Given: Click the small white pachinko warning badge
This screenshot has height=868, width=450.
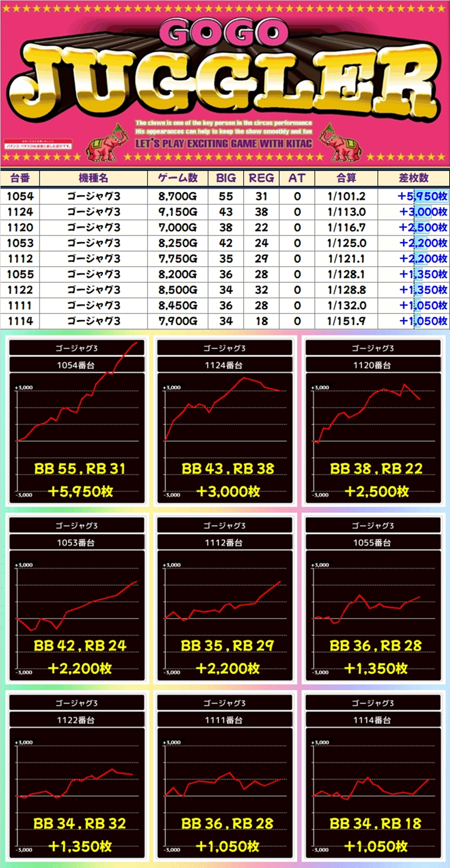Looking at the screenshot, I should click(x=38, y=144).
